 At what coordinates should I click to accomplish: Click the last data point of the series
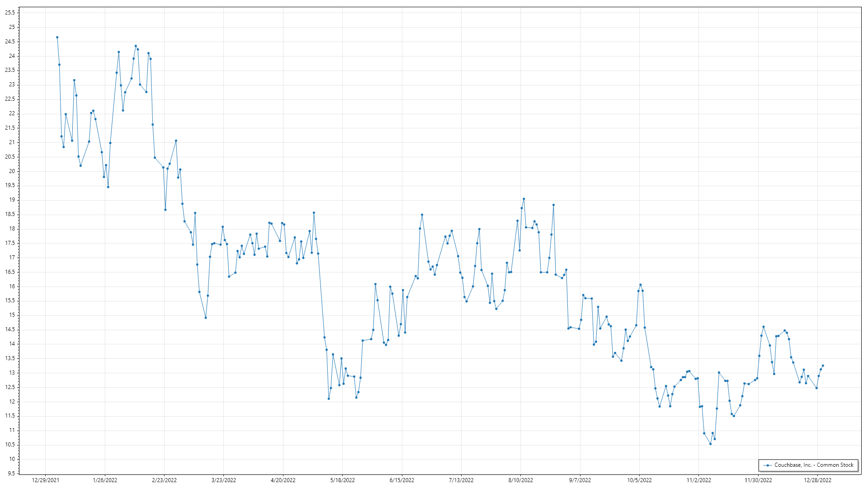click(x=823, y=366)
